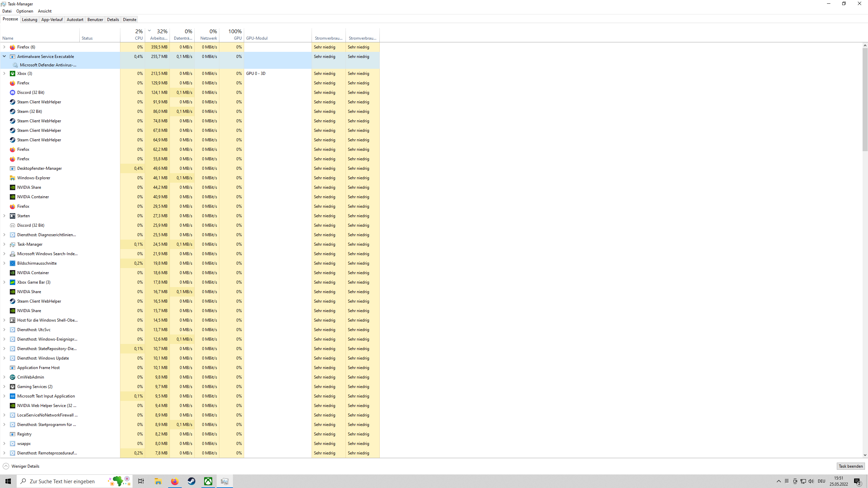This screenshot has width=868, height=488.
Task: Click the Windows-Explorer folder icon
Action: (13, 178)
